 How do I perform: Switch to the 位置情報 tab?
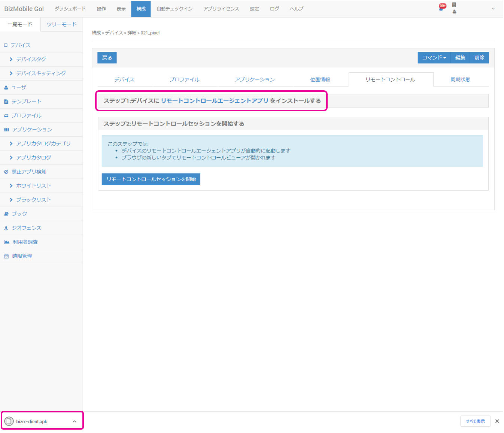coord(320,79)
